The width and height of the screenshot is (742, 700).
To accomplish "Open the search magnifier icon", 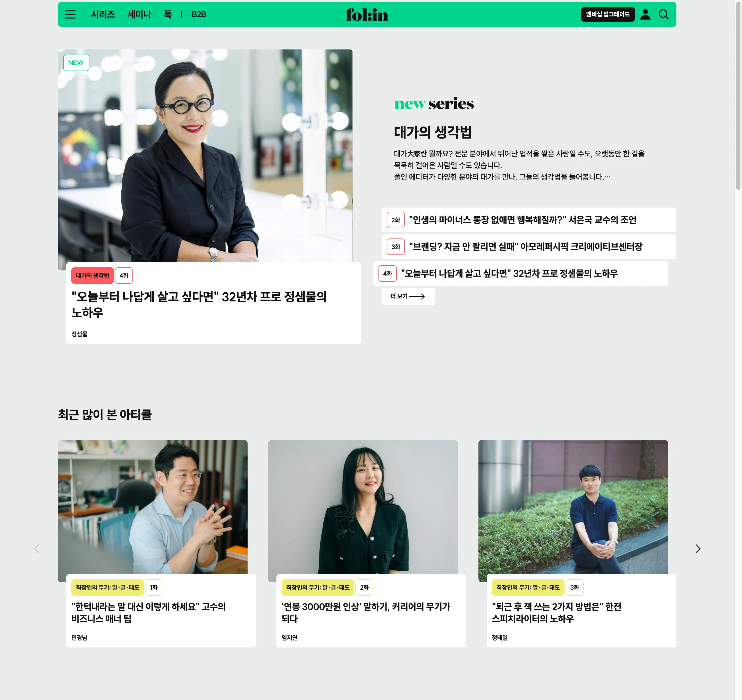I will [x=664, y=15].
